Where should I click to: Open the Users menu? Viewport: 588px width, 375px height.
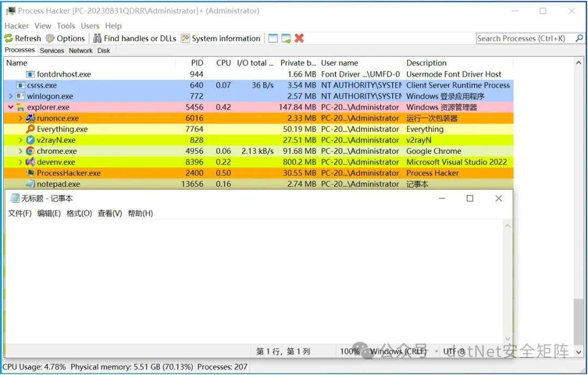click(x=90, y=26)
